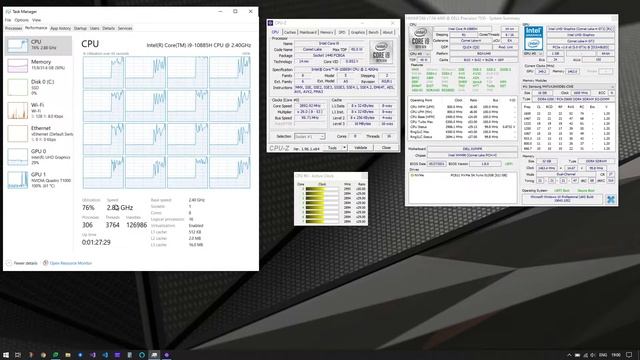
Task: Click the ENG language indicator in tray
Action: click(x=603, y=355)
